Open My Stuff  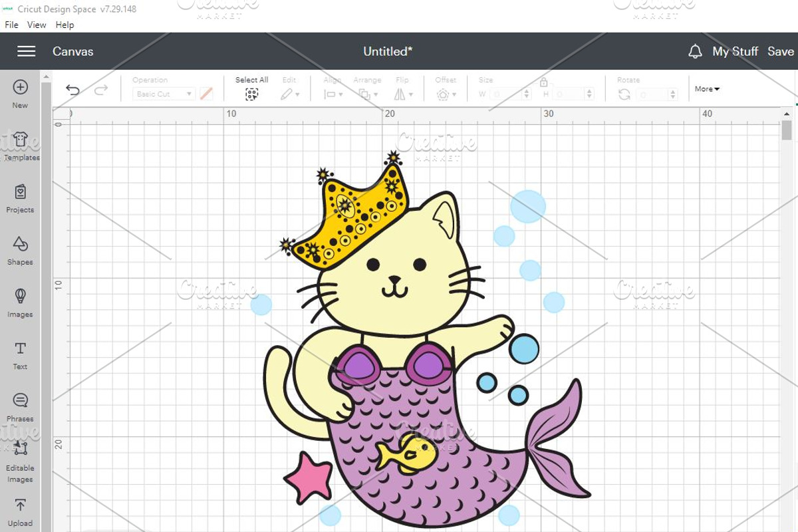coord(735,51)
